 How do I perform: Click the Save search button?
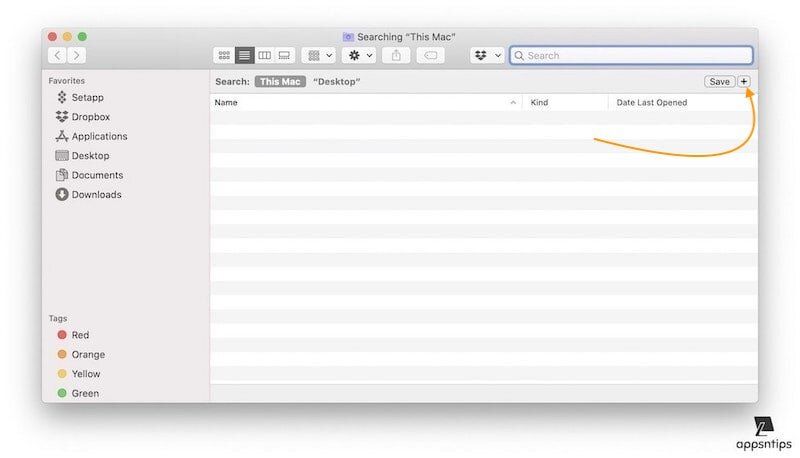click(x=719, y=81)
